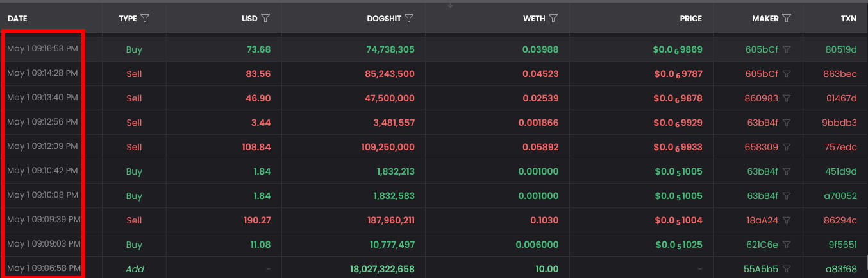Click the DATE column header
868x278 pixels.
coord(17,19)
